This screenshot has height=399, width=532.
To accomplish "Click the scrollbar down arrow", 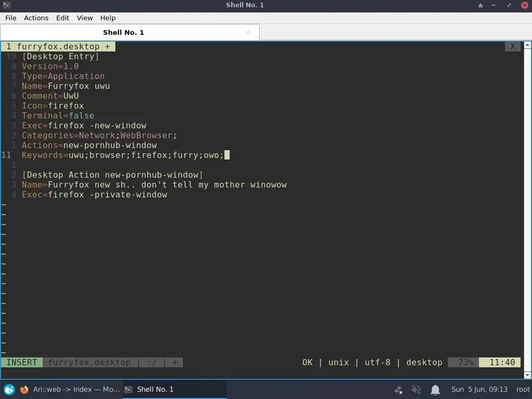I will click(x=527, y=375).
